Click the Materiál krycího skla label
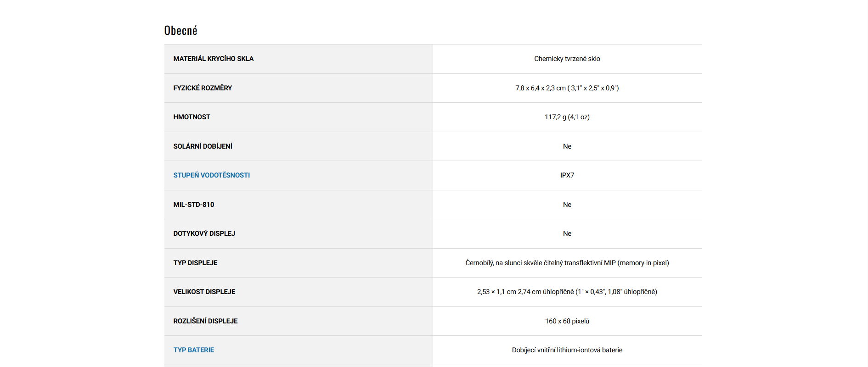The image size is (868, 367). pos(213,59)
